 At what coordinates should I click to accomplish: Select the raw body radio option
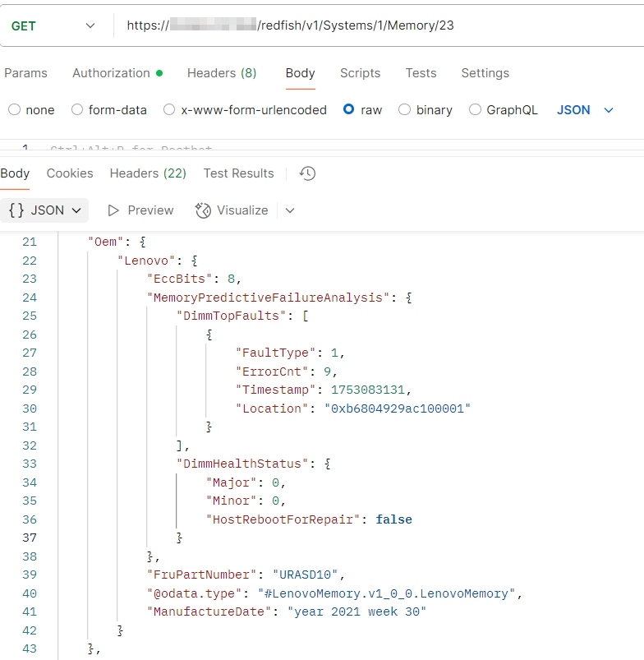349,109
